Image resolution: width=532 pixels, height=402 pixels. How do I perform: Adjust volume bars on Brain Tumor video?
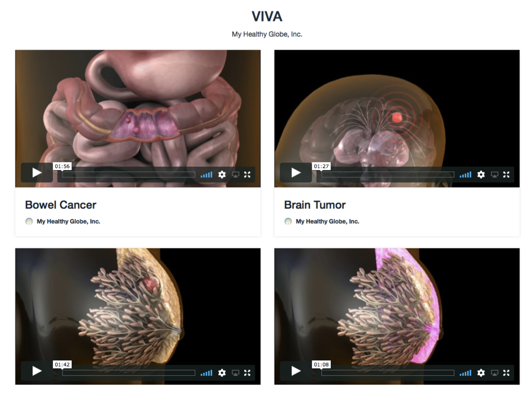465,175
